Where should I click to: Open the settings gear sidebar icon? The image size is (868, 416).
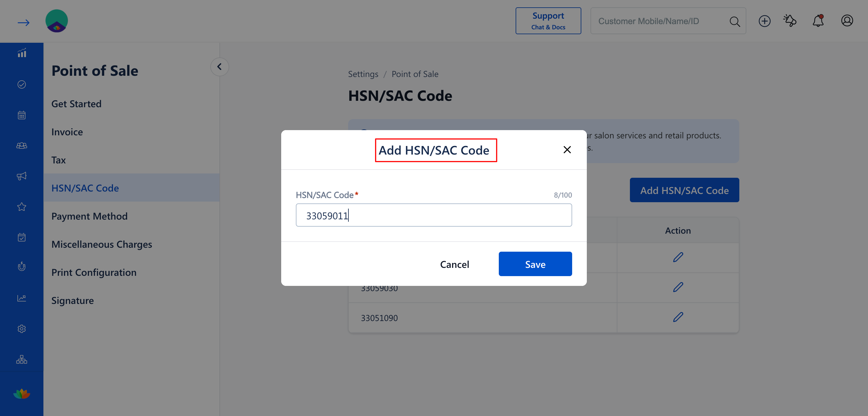tap(22, 329)
